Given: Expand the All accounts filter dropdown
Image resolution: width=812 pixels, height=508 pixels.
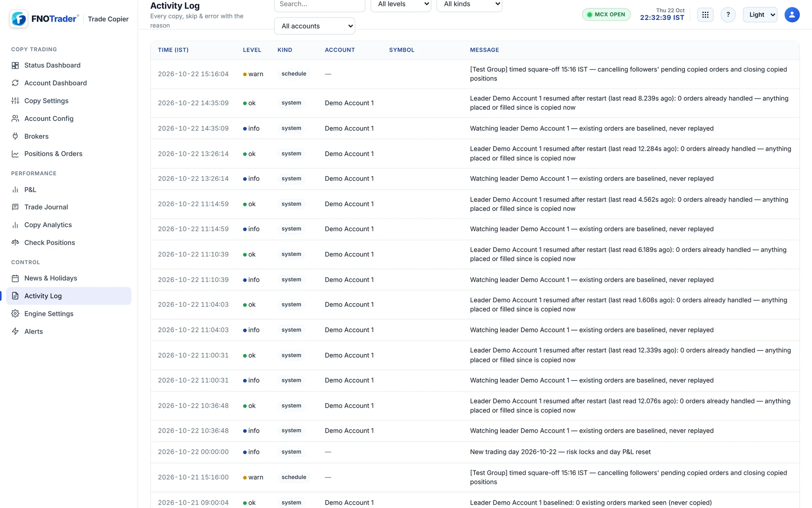Looking at the screenshot, I should [x=315, y=26].
